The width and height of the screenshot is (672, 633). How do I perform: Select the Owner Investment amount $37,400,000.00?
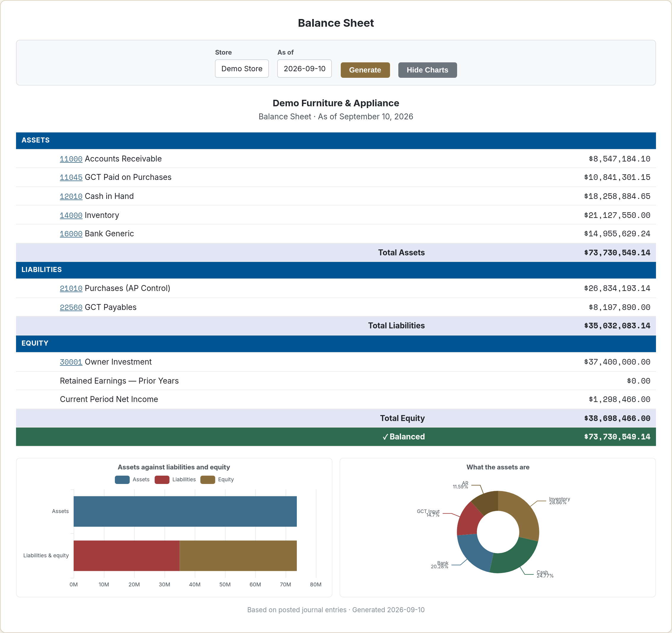tap(617, 362)
